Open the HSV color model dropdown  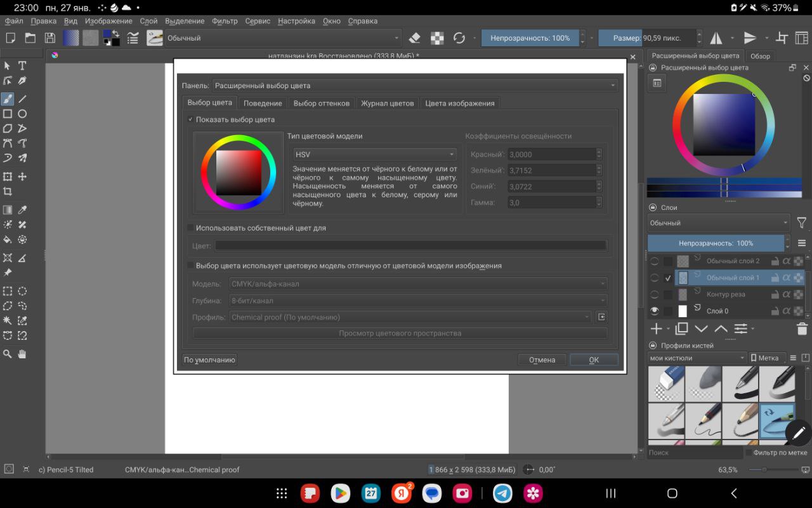click(374, 154)
